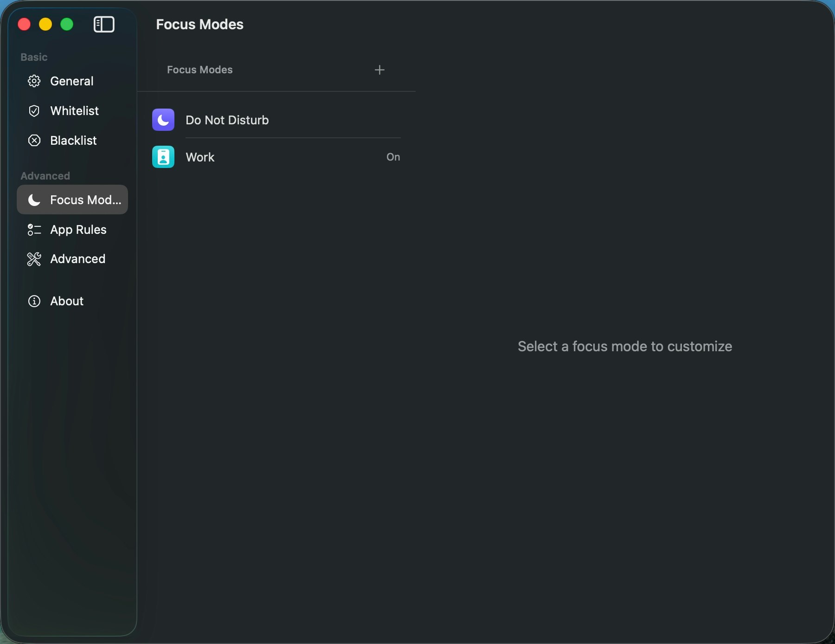
Task: Click the Blacklist circle icon
Action: click(34, 140)
